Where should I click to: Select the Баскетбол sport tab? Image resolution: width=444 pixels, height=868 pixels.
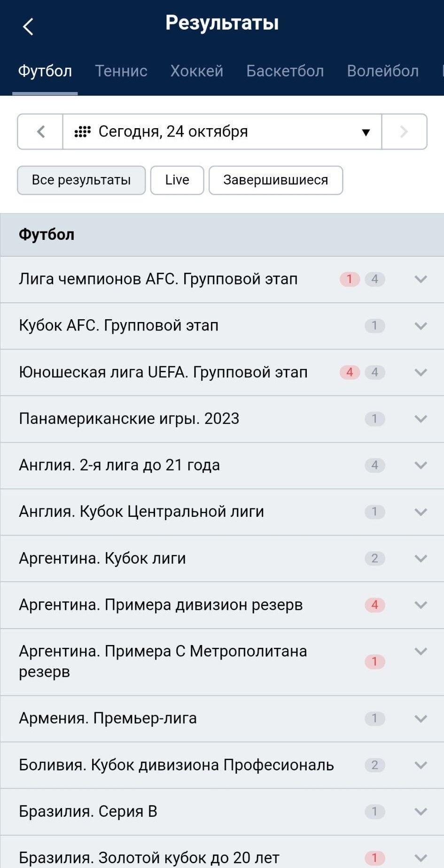[285, 71]
